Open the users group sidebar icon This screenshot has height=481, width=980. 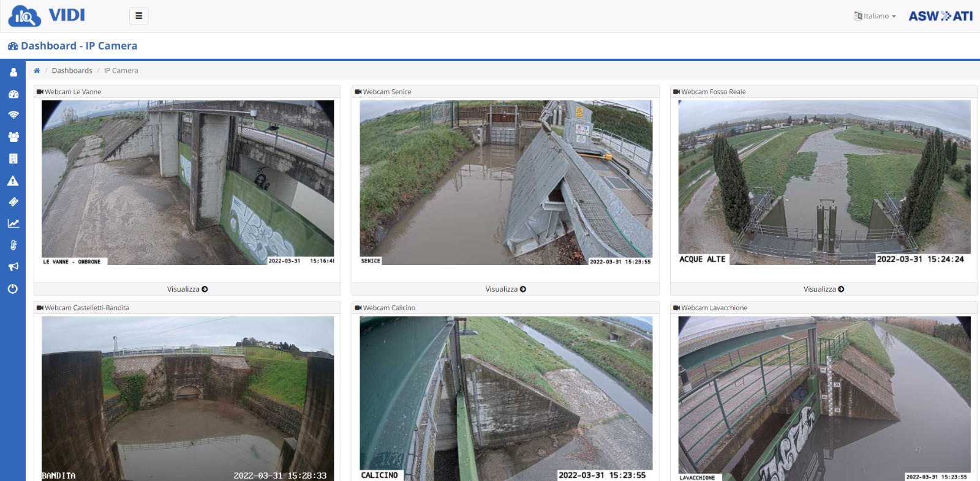pyautogui.click(x=13, y=137)
